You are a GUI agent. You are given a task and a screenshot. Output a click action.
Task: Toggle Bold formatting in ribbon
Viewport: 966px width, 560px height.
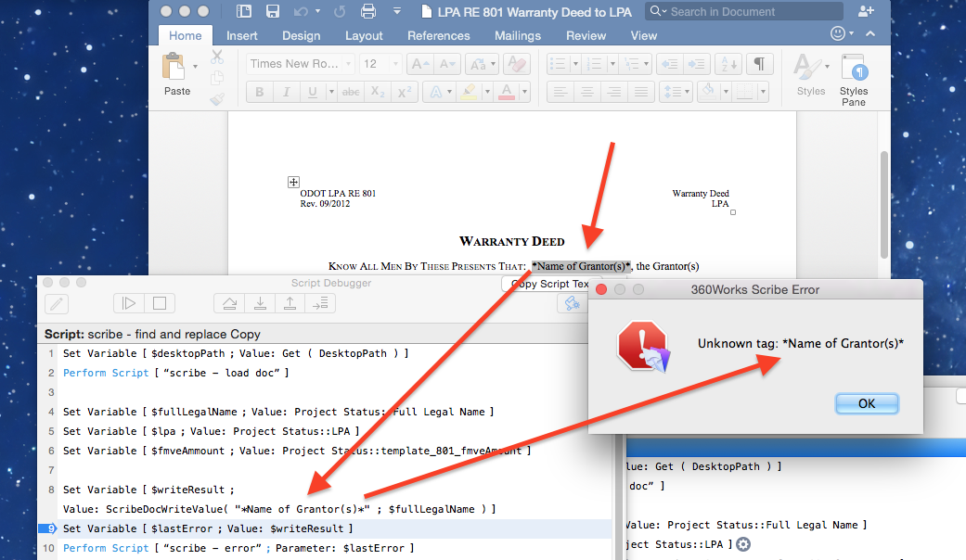pos(260,92)
